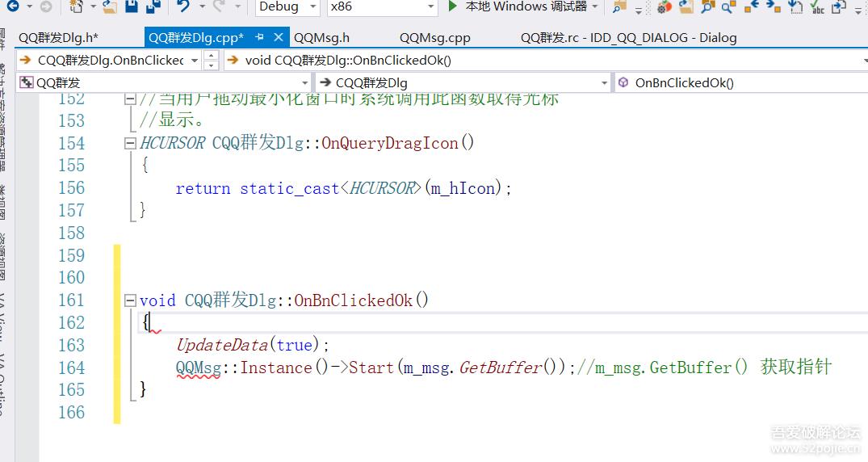Screen dimensions: 868x462
Task: Open the QQ群发.rc IDD_QQ_DIALOG tab
Action: [x=628, y=38]
